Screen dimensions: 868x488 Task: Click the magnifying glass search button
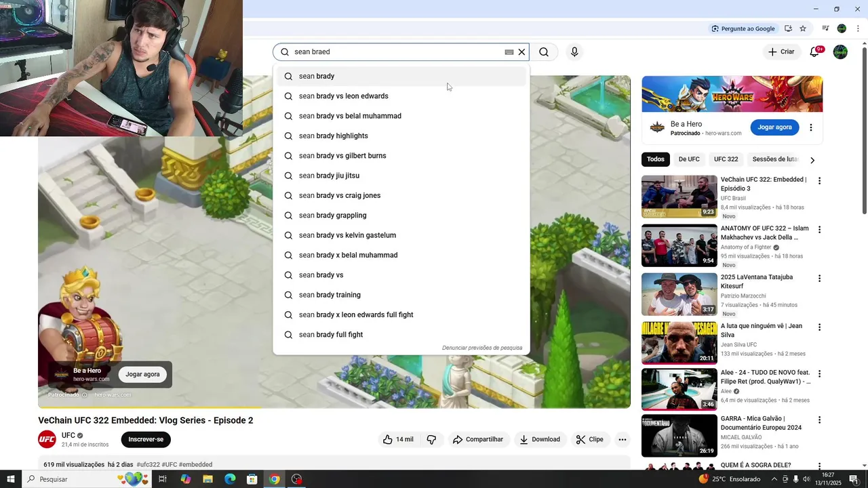(544, 52)
